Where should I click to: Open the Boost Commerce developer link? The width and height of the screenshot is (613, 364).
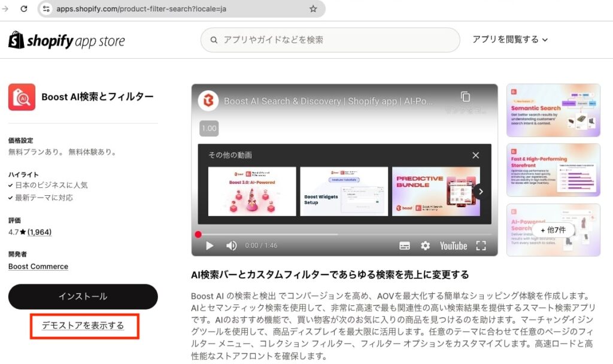38,266
